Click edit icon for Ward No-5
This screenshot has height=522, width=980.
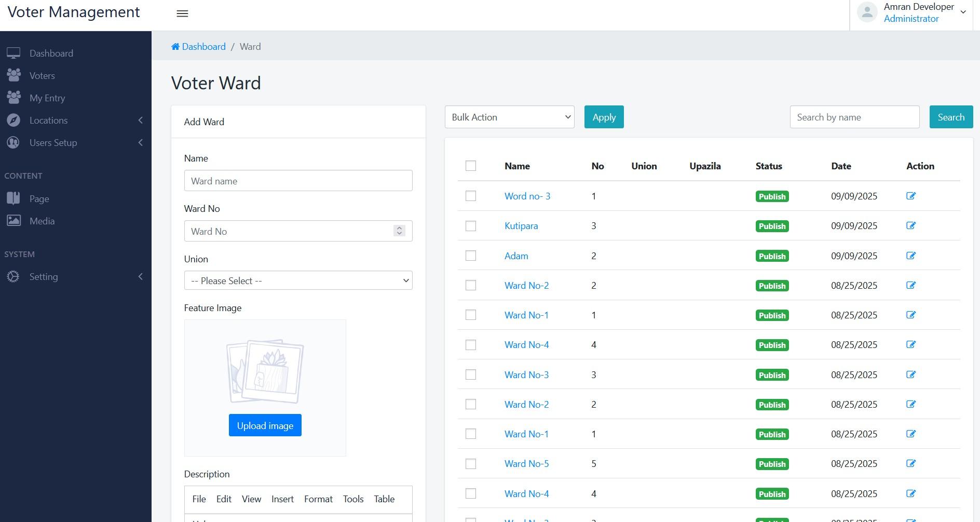tap(911, 463)
